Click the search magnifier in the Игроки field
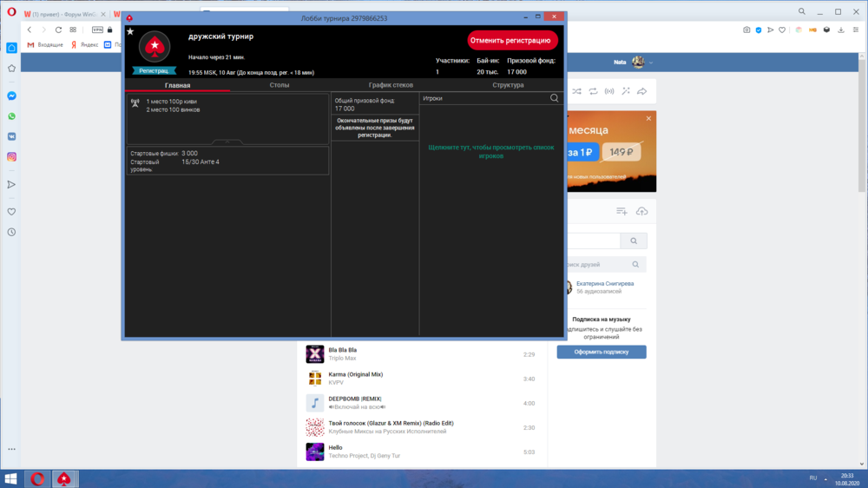 [x=555, y=98]
